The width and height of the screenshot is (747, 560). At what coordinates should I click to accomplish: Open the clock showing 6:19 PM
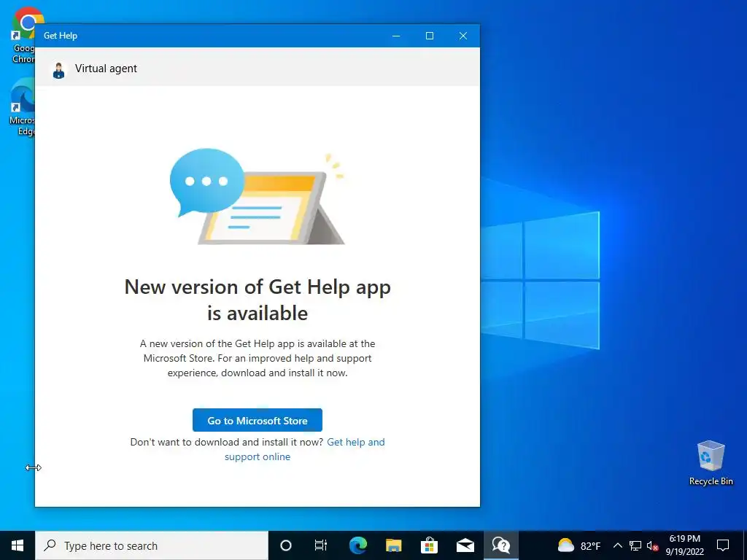[x=684, y=545]
